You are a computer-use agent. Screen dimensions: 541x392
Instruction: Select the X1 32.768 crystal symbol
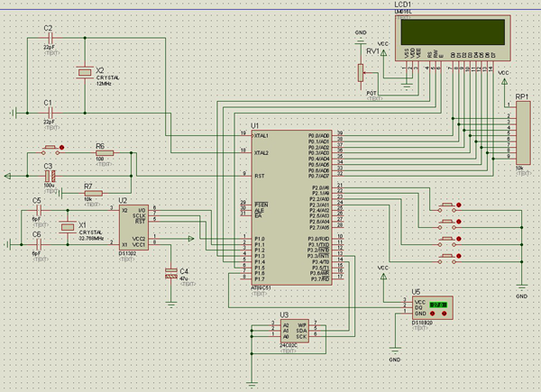tap(68, 227)
